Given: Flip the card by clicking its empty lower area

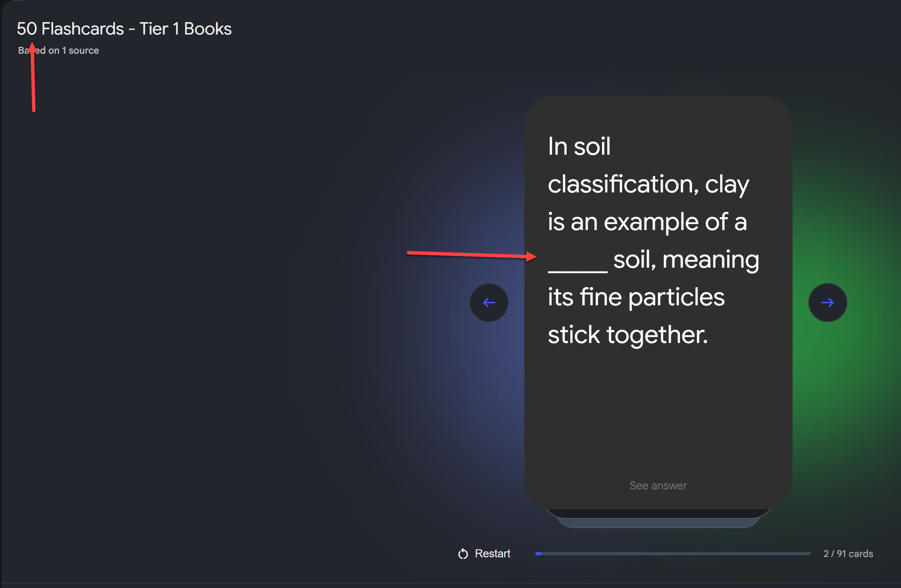Looking at the screenshot, I should coord(658,417).
